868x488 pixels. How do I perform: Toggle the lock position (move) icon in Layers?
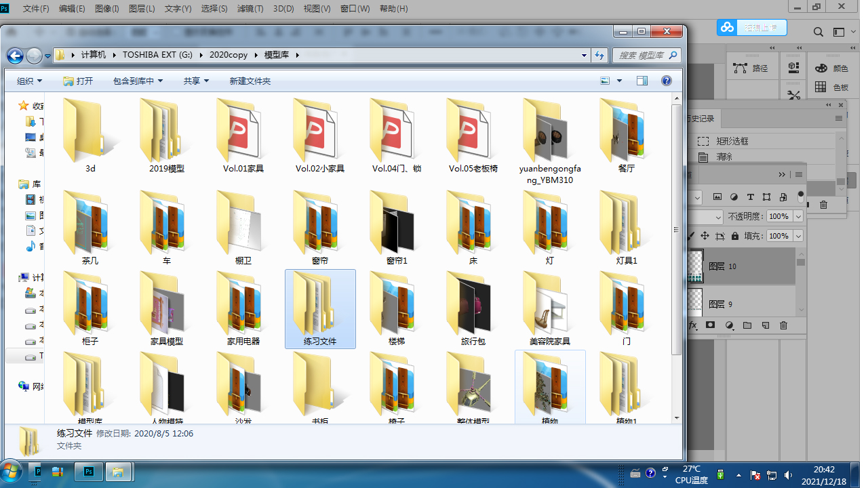tap(705, 236)
